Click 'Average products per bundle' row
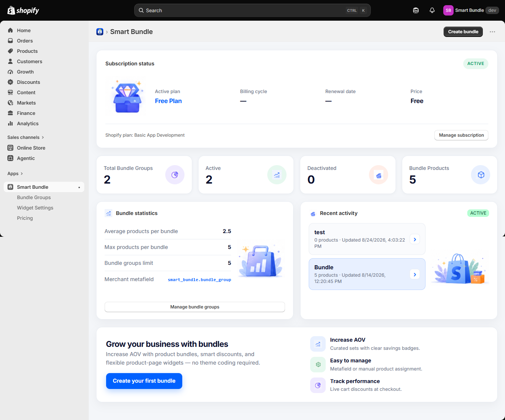The width and height of the screenshot is (505, 420). click(x=168, y=231)
